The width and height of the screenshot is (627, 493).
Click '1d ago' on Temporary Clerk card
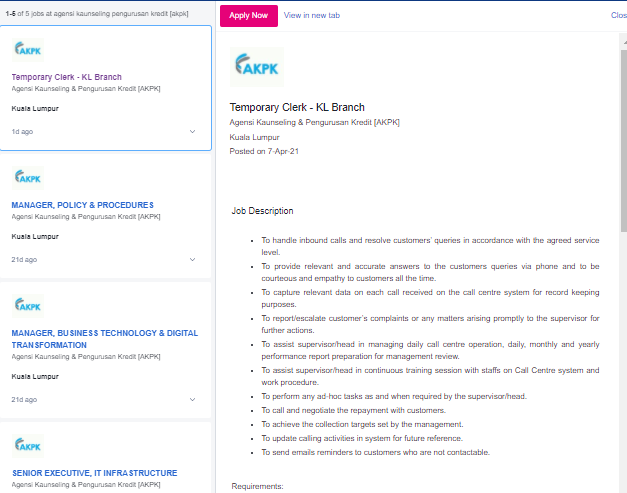coord(22,132)
